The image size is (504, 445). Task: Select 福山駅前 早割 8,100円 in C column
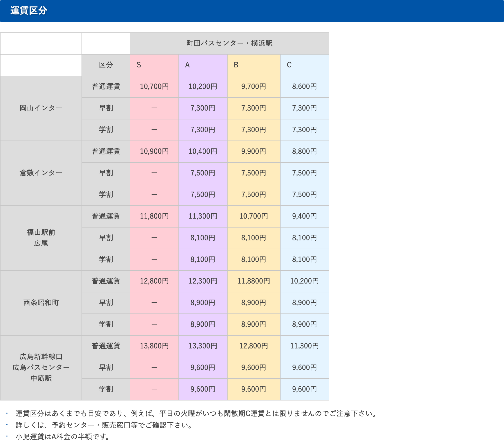[x=304, y=238]
